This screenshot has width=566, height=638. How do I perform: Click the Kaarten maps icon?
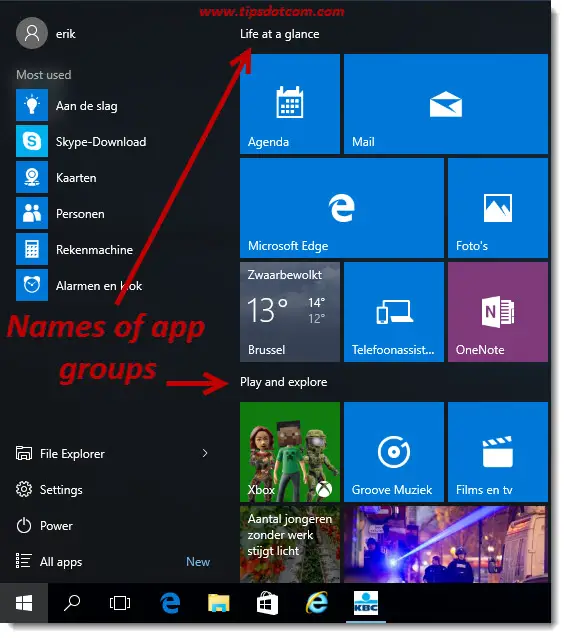(x=32, y=177)
